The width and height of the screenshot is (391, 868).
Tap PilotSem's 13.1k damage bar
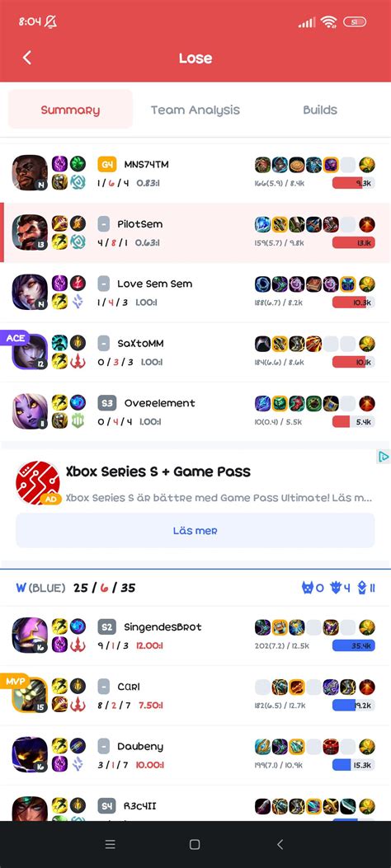coord(353,242)
